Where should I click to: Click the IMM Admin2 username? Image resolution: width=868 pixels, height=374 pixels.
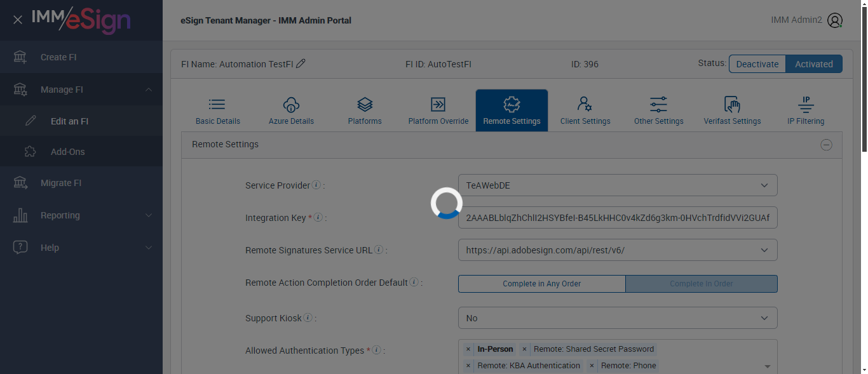coord(796,20)
